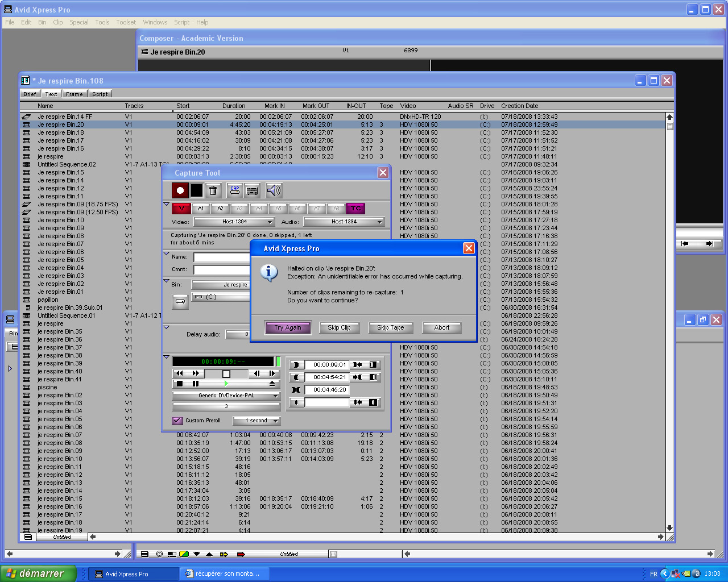Image resolution: width=728 pixels, height=582 pixels.
Task: Open the File menu
Action: [x=10, y=22]
